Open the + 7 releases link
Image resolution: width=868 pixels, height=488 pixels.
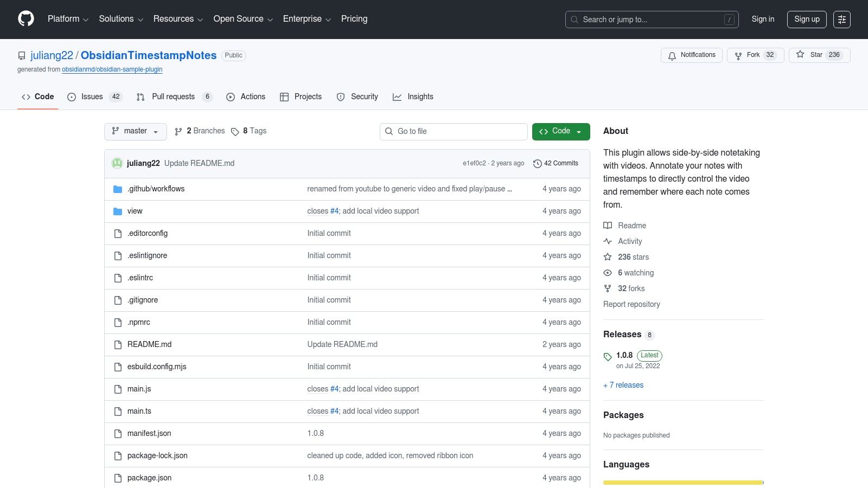[623, 385]
